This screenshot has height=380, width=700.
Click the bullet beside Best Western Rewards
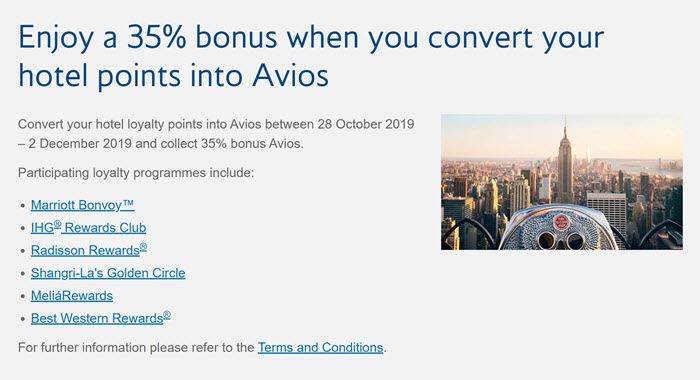23,319
